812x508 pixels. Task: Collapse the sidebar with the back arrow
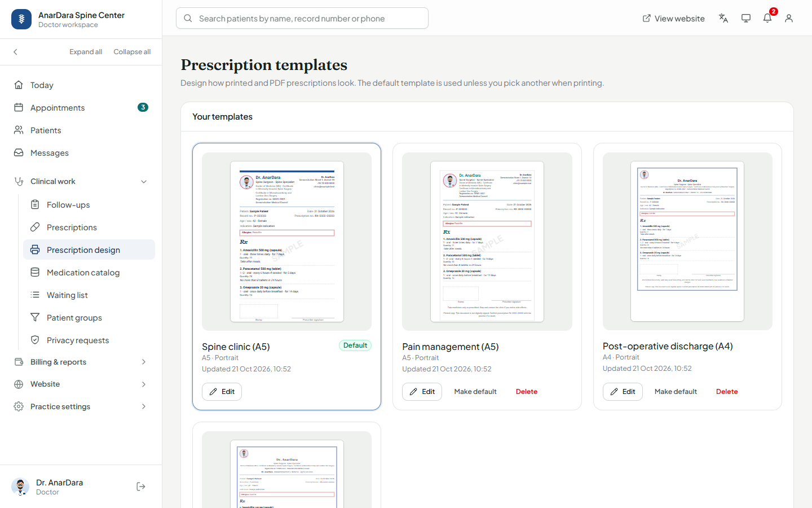(x=15, y=52)
